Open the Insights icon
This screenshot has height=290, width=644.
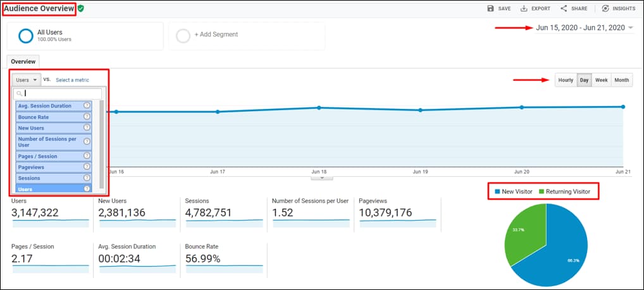pos(605,8)
